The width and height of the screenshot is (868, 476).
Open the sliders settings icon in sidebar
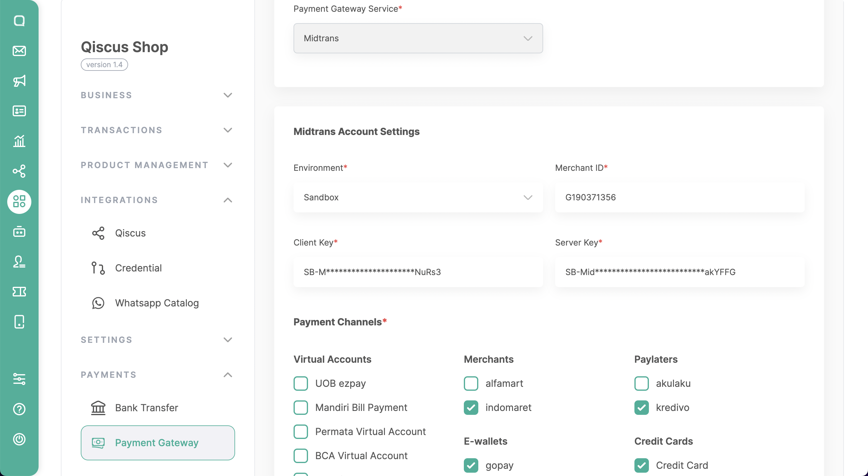[19, 379]
